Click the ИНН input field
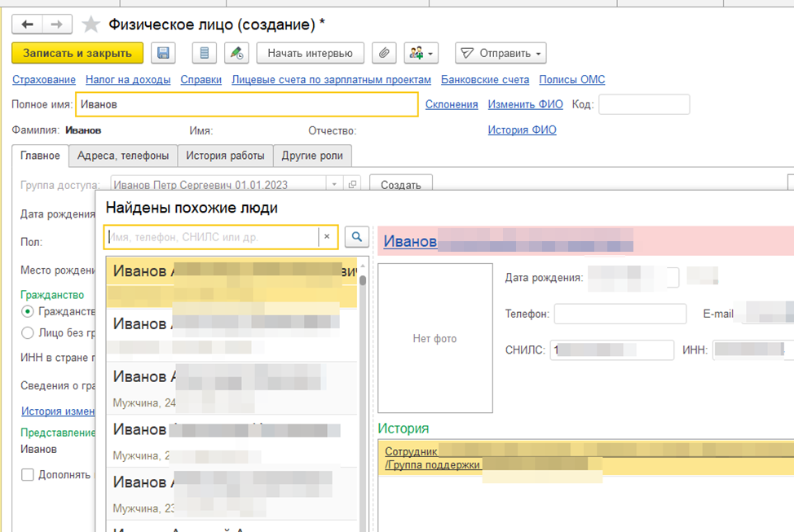Screen dimensions: 794x532 (753, 350)
